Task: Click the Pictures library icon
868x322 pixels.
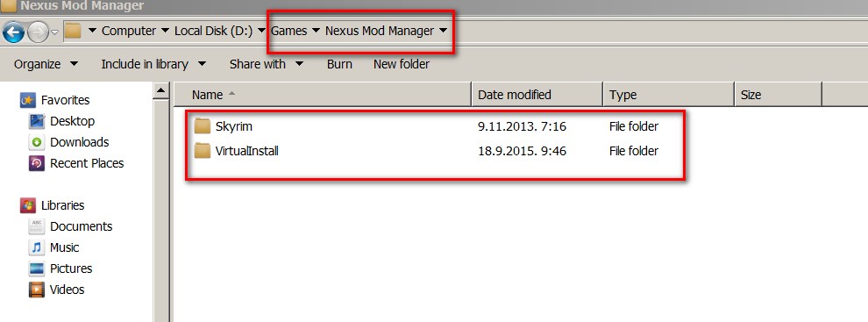Action: 37,268
